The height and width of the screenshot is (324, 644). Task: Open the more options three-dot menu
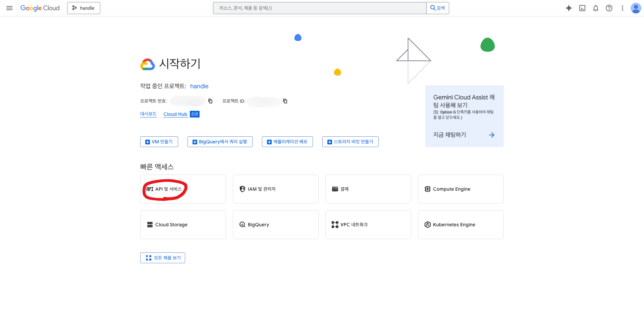click(x=623, y=8)
